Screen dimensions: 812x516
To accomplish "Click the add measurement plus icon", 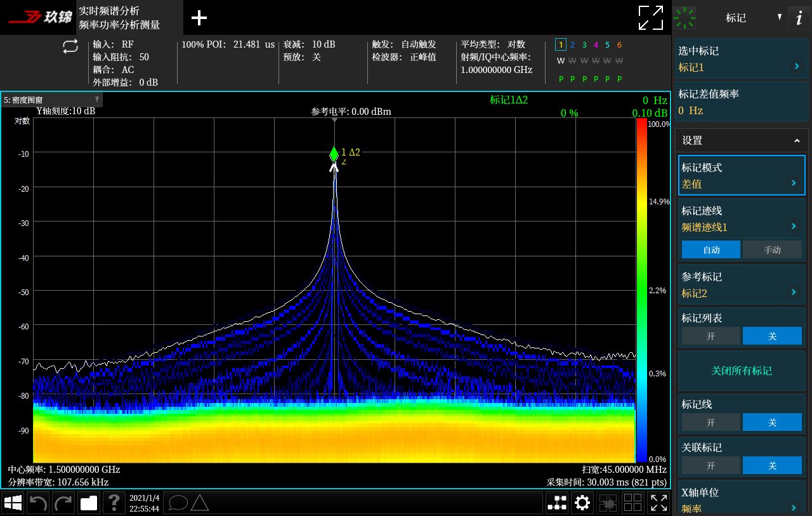I will [x=199, y=18].
